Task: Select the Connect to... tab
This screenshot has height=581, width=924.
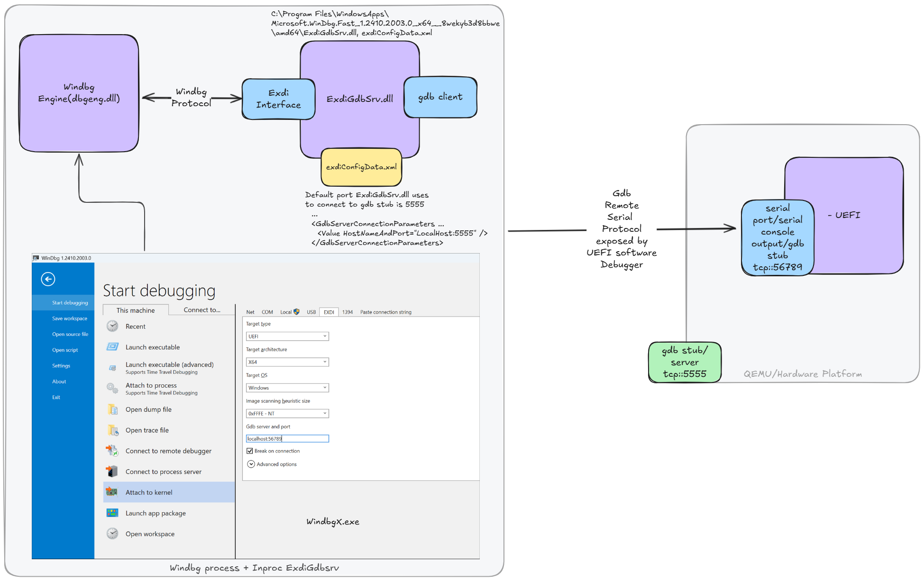Action: (x=202, y=310)
